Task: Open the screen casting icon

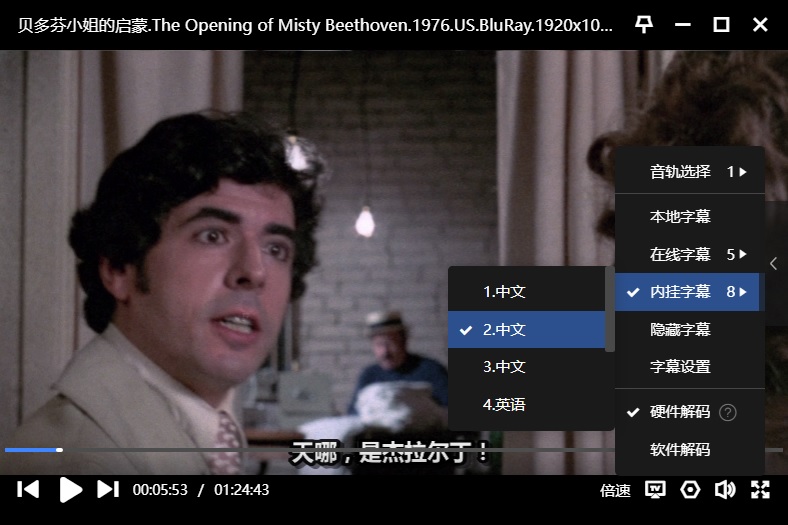Action: click(x=655, y=489)
